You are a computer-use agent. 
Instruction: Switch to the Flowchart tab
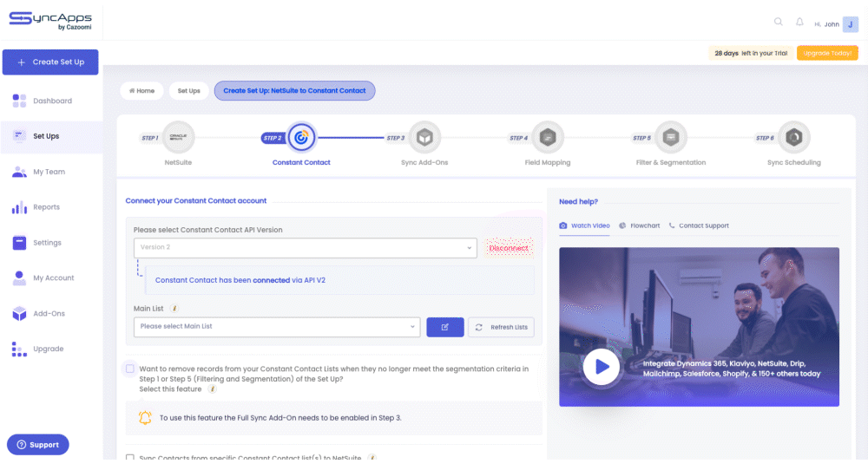640,225
